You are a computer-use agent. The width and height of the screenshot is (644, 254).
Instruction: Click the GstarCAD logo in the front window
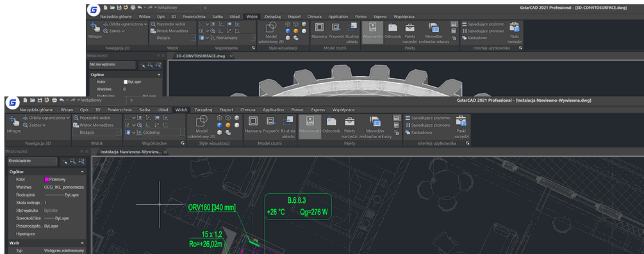pos(13,102)
